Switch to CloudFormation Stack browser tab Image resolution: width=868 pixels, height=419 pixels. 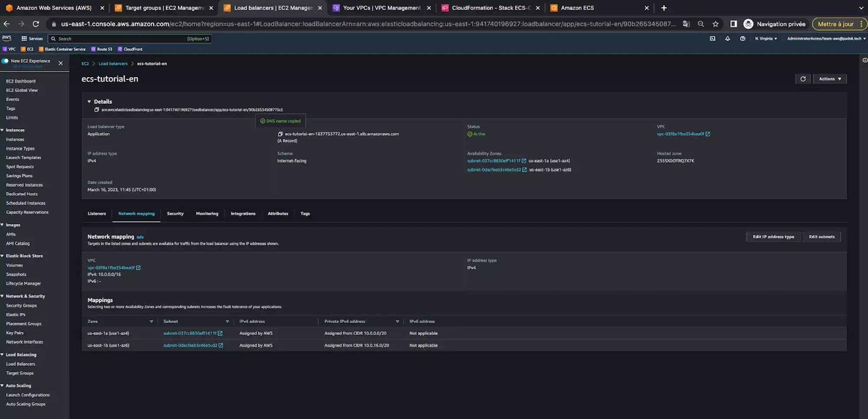pos(490,8)
